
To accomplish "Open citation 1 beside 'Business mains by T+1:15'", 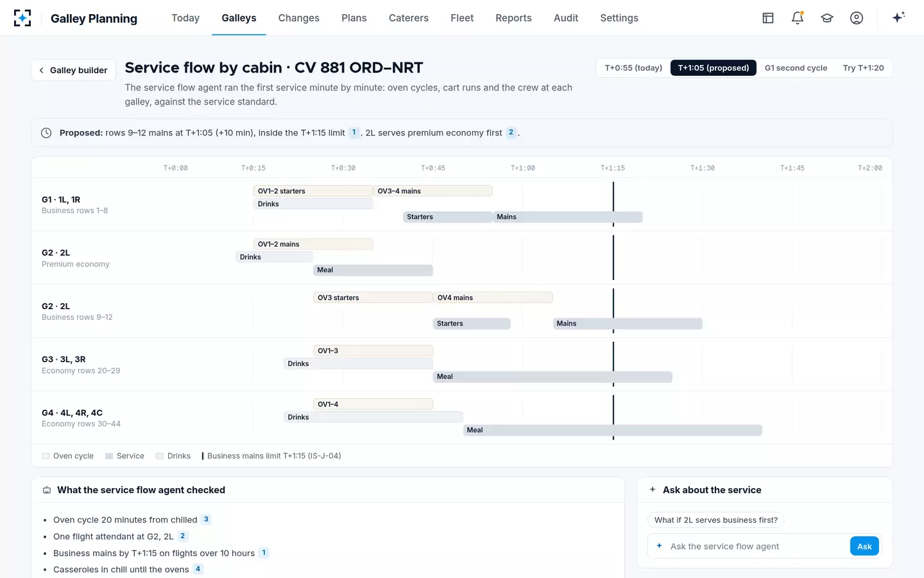I will coord(264,553).
